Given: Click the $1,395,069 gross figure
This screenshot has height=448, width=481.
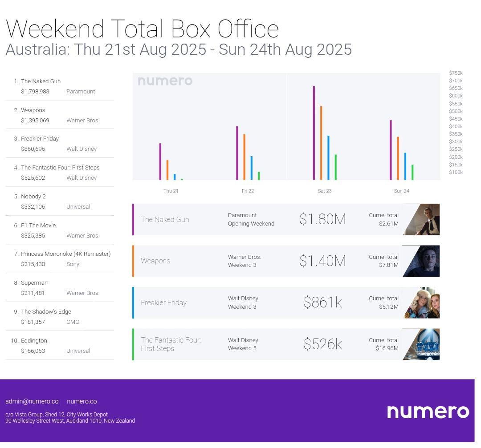Looking at the screenshot, I should [x=35, y=121].
